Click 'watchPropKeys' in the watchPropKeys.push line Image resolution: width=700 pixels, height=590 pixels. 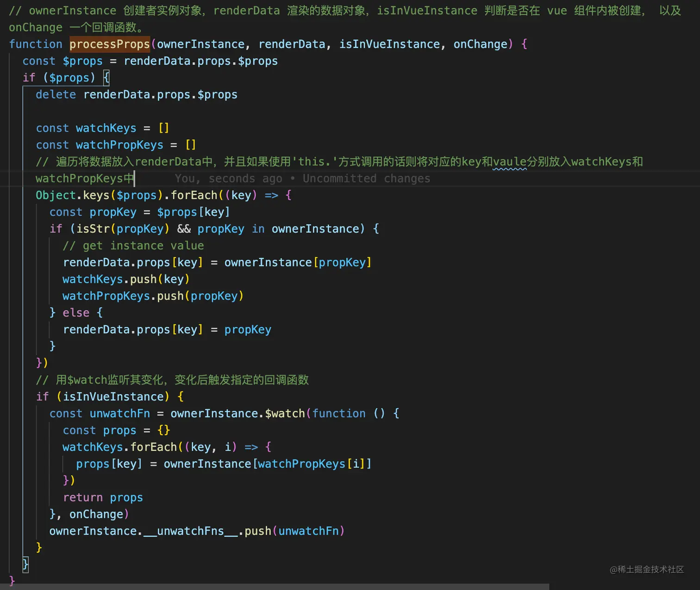click(106, 296)
